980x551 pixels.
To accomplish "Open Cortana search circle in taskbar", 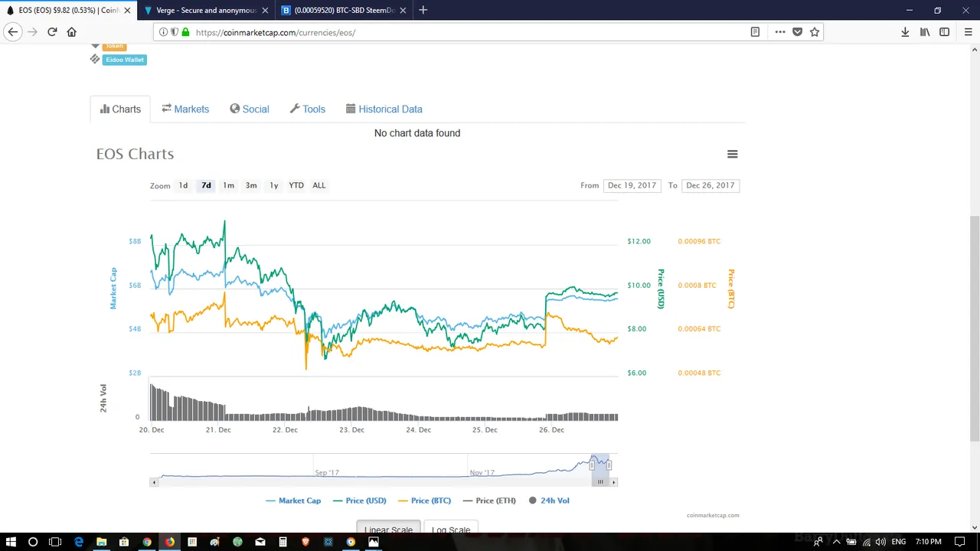I will point(33,542).
